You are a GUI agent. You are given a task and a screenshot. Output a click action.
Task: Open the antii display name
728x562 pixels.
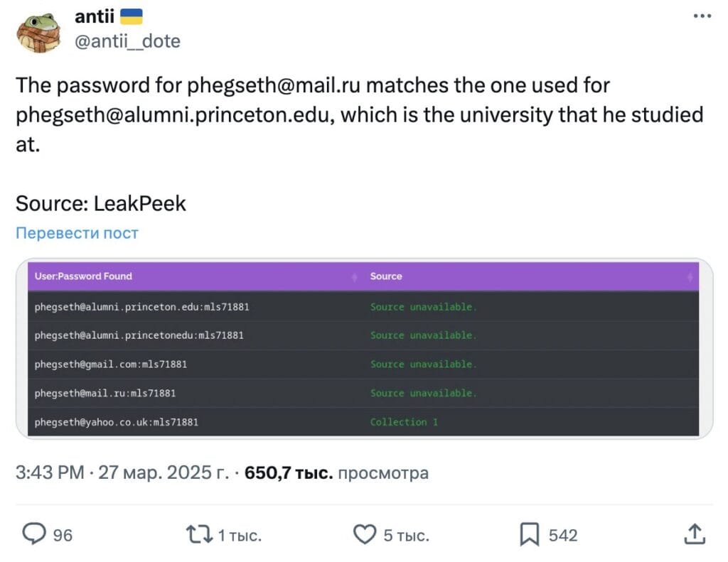(95, 17)
